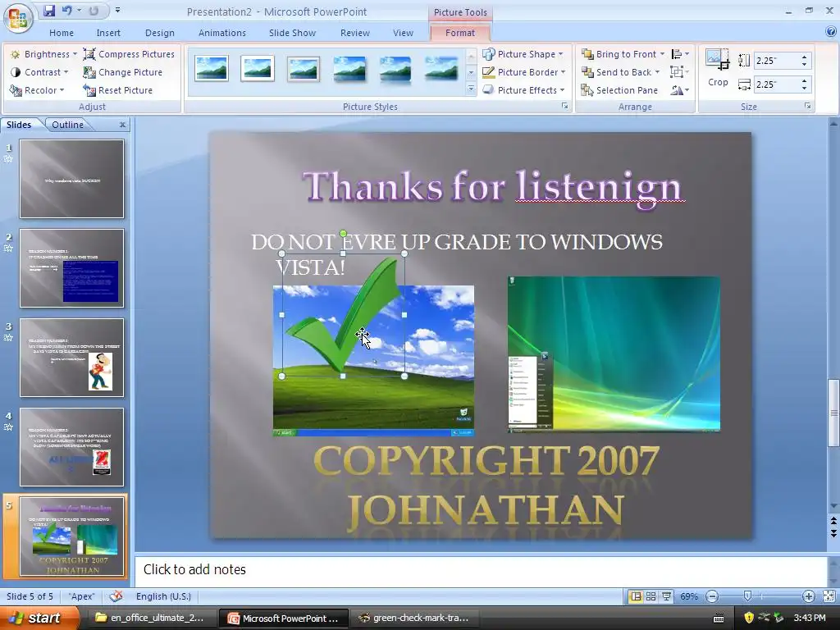Select slide 4 thumbnail
The image size is (840, 630).
(72, 447)
